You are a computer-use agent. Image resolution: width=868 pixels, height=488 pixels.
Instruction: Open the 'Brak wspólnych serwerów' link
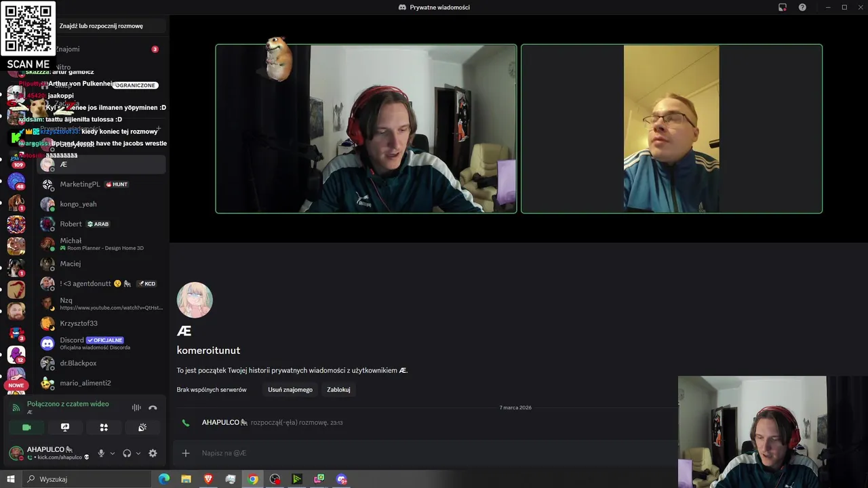(x=212, y=390)
